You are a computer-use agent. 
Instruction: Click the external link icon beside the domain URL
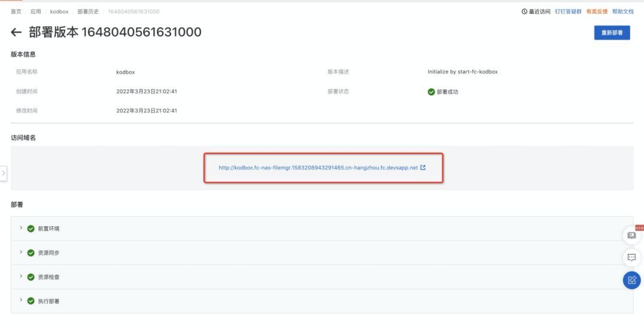point(423,168)
